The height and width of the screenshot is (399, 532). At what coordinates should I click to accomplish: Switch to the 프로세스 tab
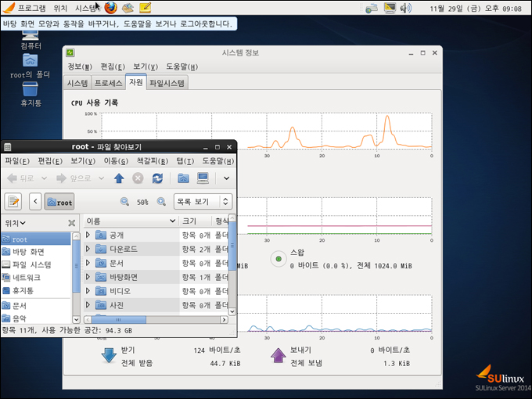click(x=108, y=82)
